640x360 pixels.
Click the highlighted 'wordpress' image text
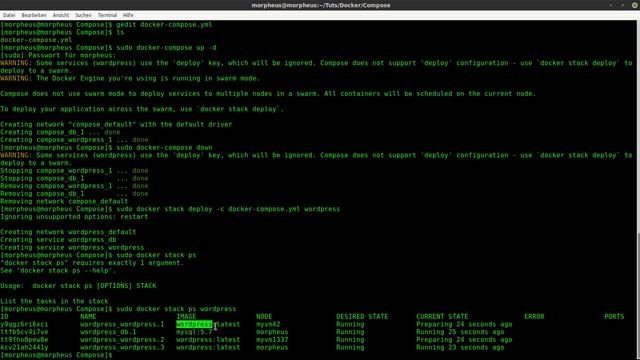point(194,324)
